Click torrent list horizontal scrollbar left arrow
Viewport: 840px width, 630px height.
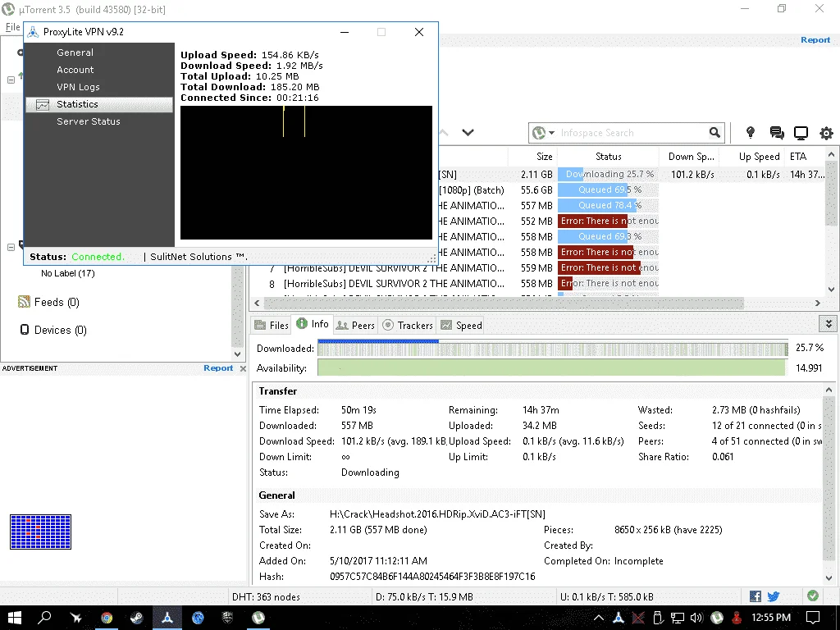click(x=257, y=304)
